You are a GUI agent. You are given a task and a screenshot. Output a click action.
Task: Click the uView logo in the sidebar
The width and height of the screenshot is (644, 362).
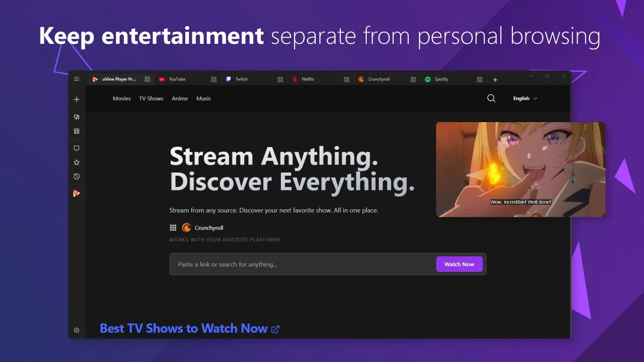[77, 193]
